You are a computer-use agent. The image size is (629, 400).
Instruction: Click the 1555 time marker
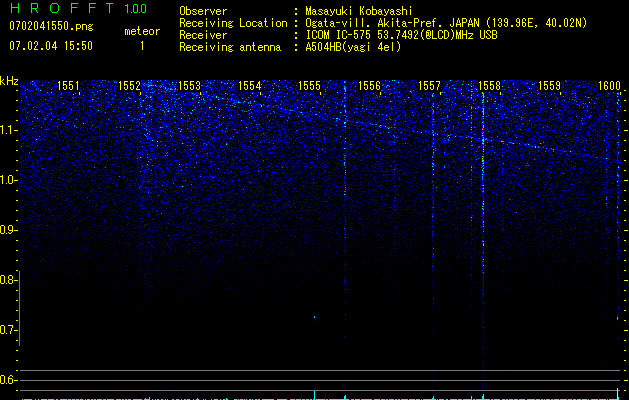310,86
